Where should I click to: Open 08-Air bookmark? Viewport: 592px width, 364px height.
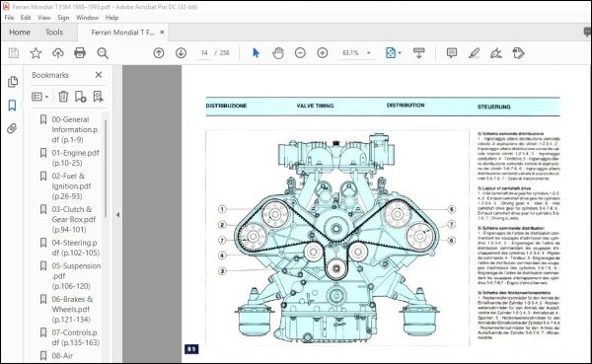pos(62,356)
